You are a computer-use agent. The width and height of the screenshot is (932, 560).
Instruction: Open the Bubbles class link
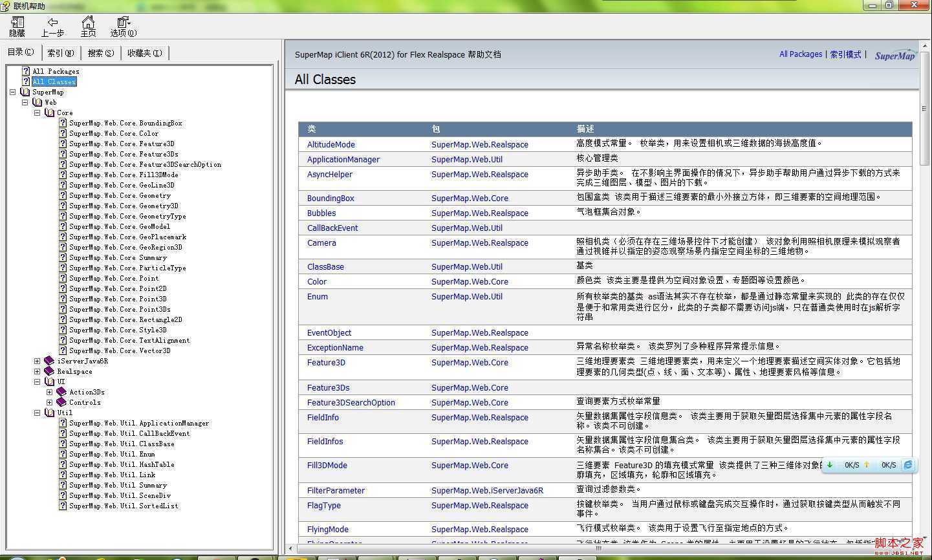pyautogui.click(x=321, y=213)
